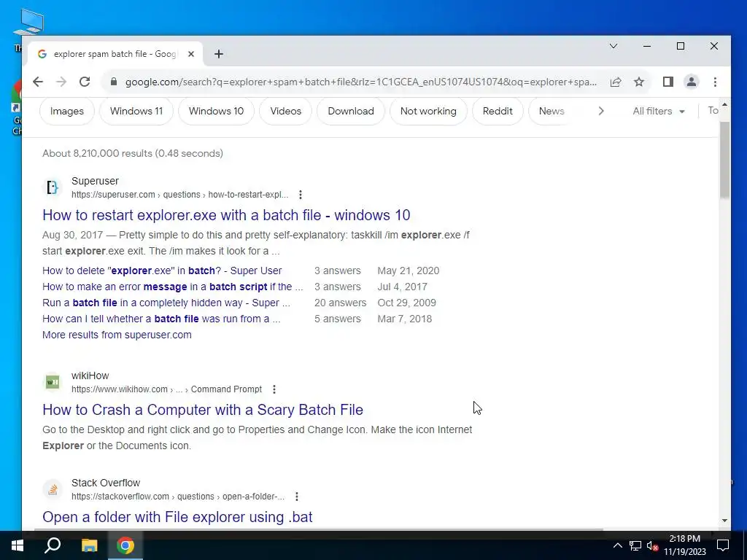Open the Chrome side panel
Viewport: 747px width, 560px height.
click(x=668, y=82)
